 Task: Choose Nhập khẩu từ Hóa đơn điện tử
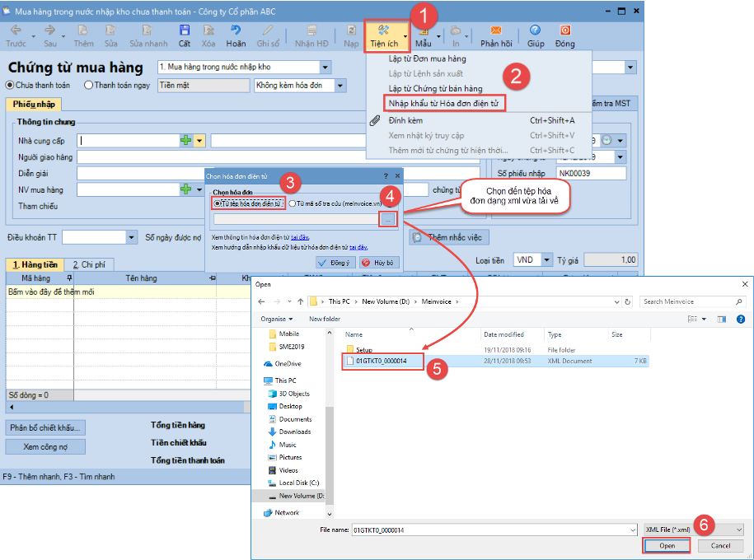(444, 103)
